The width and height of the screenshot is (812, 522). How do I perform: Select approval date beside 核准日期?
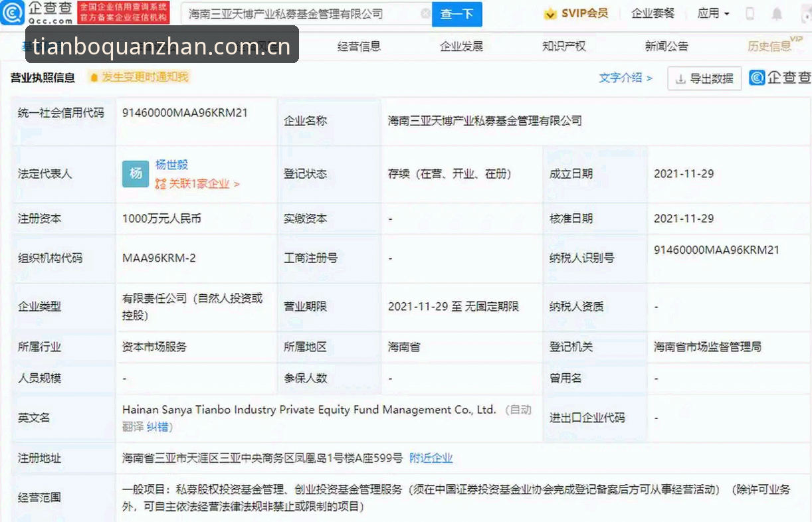click(x=684, y=218)
